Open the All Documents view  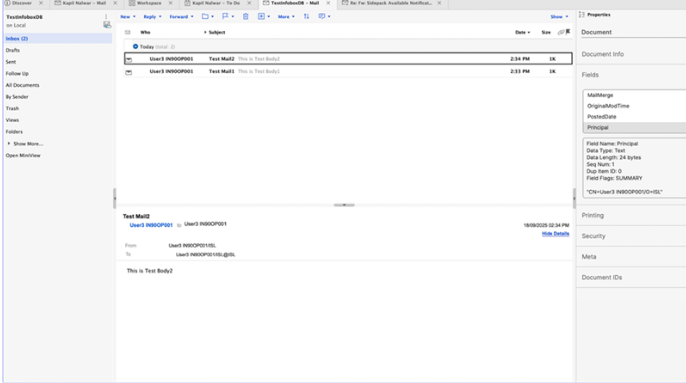22,85
